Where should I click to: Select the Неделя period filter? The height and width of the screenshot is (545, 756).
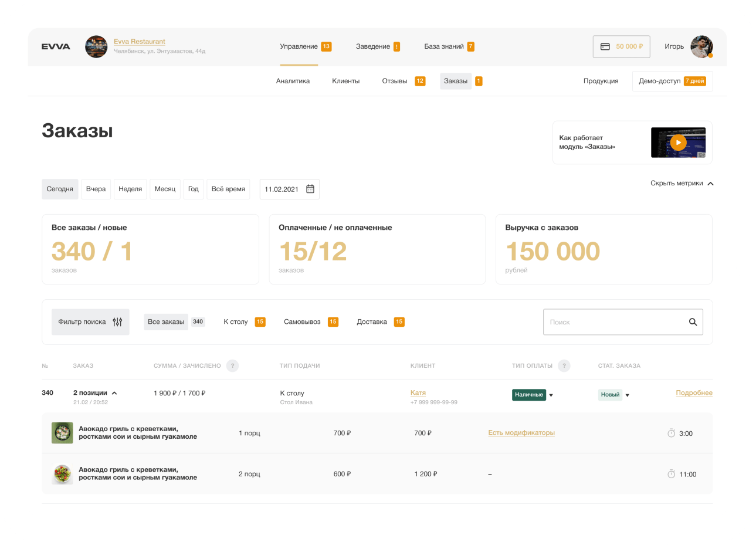[x=130, y=189]
